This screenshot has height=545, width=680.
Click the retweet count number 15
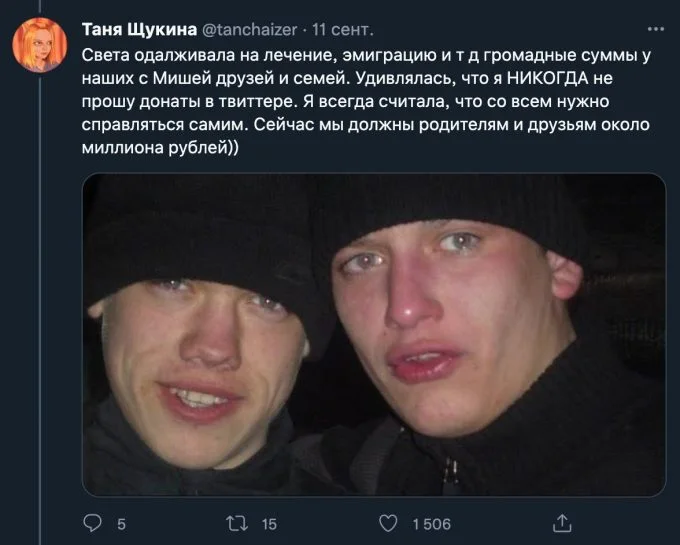[x=269, y=524]
